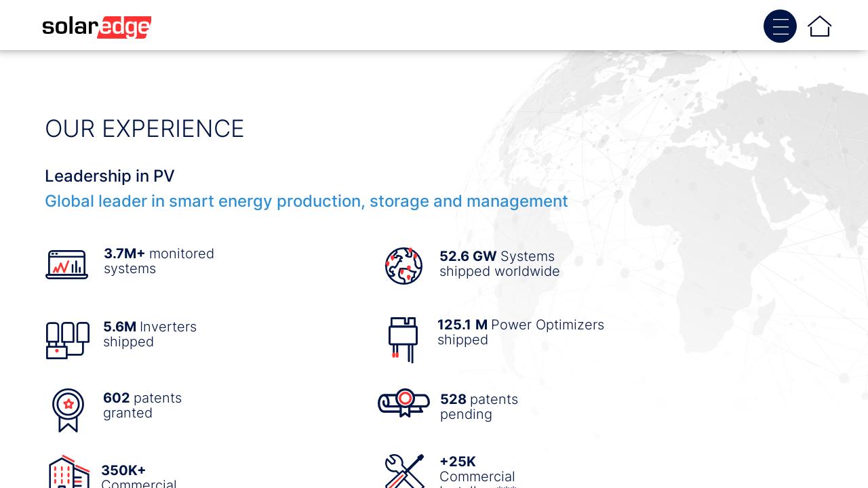Click the OUR EXPERIENCE heading
The height and width of the screenshot is (488, 868).
144,129
